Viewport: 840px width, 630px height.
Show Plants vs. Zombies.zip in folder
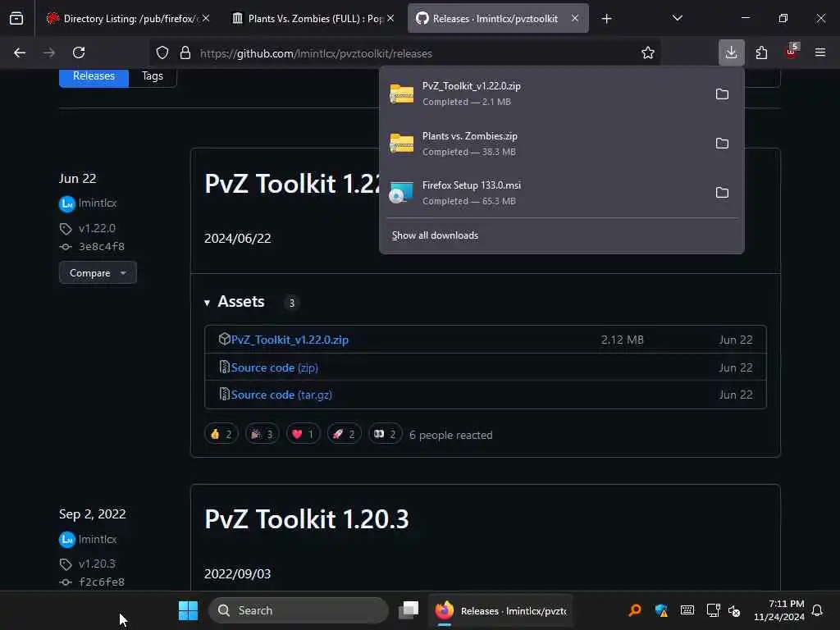coord(722,144)
